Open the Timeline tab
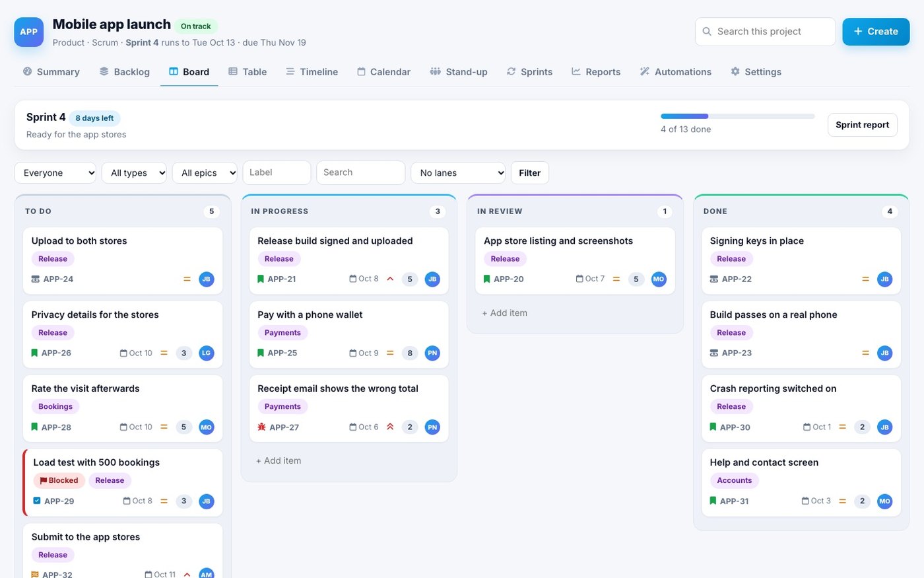This screenshot has width=924, height=578. click(x=312, y=72)
